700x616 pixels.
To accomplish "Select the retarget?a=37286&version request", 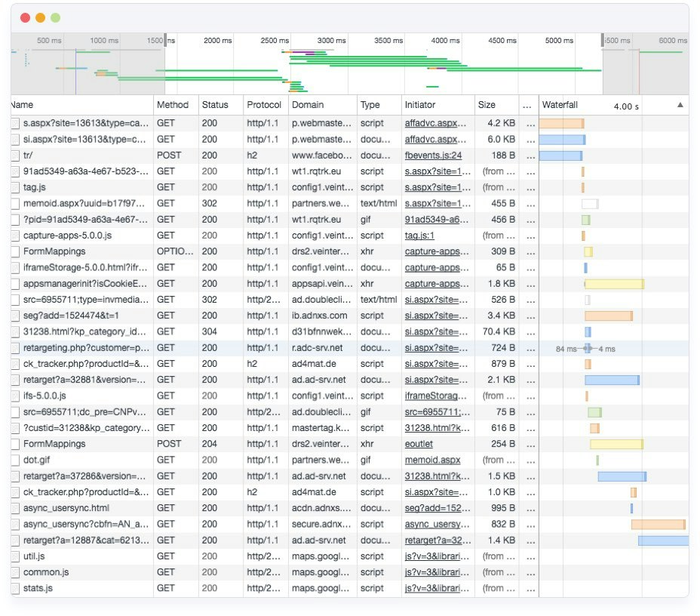I will (350, 476).
